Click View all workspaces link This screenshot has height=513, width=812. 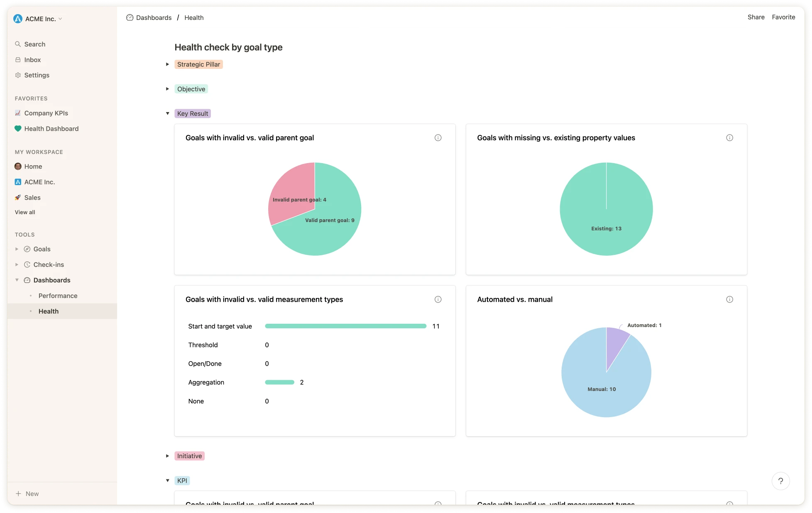(x=25, y=212)
